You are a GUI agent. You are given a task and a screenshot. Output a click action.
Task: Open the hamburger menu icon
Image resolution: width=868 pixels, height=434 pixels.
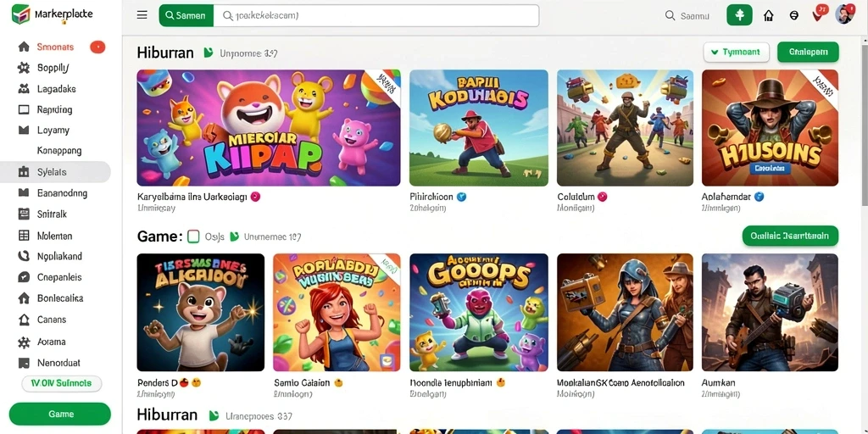pos(142,15)
